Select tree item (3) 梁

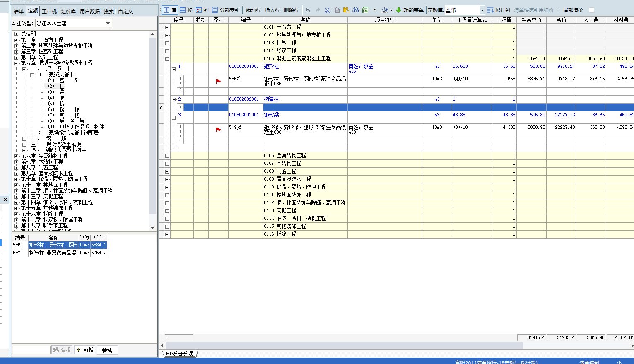(56, 92)
